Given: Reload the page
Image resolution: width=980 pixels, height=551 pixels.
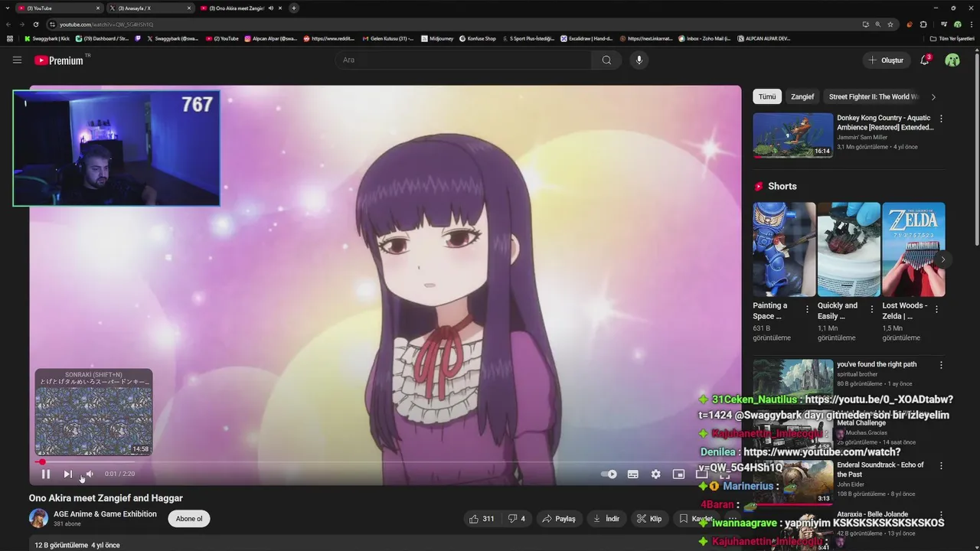Looking at the screenshot, I should pos(35,24).
